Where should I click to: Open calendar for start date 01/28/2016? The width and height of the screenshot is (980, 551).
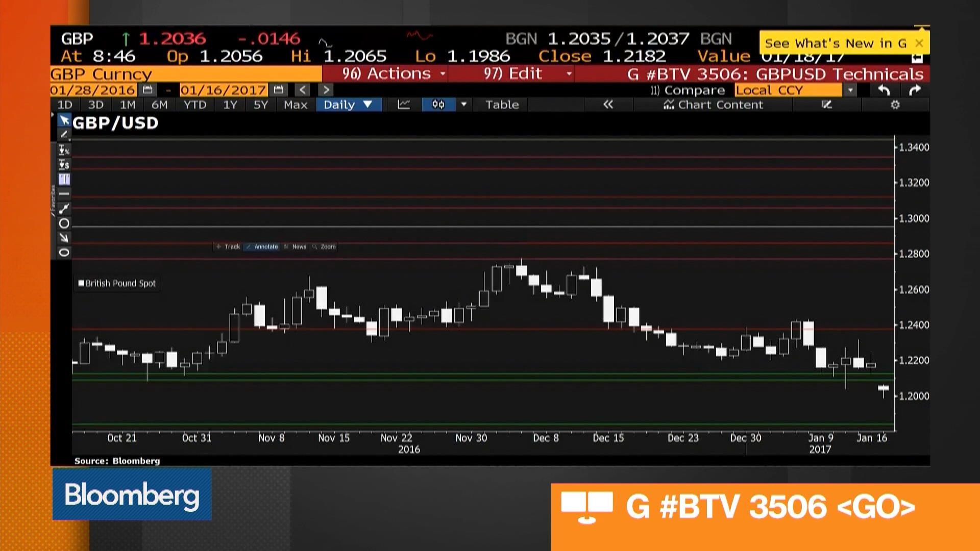point(148,90)
